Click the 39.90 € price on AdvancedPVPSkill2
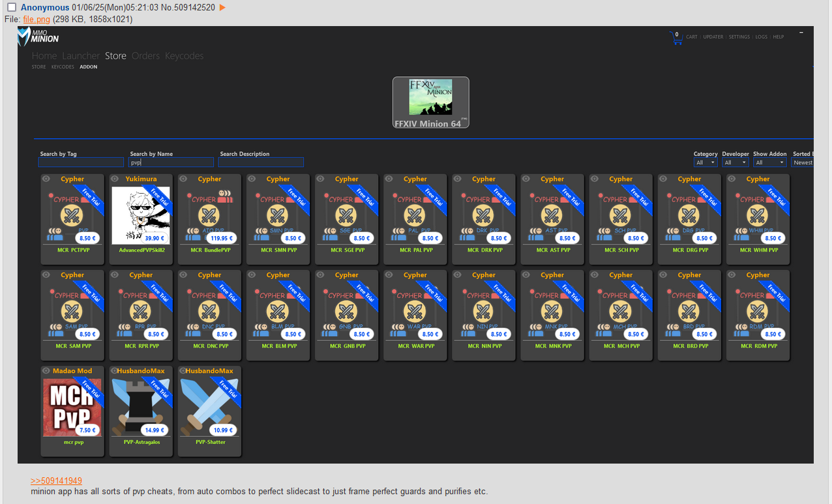This screenshot has height=504, width=832. coord(155,238)
